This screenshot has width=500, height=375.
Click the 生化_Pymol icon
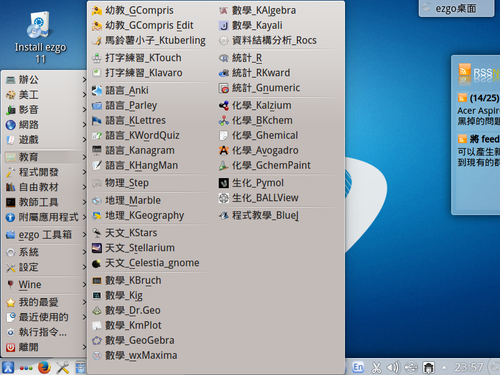[x=223, y=183]
